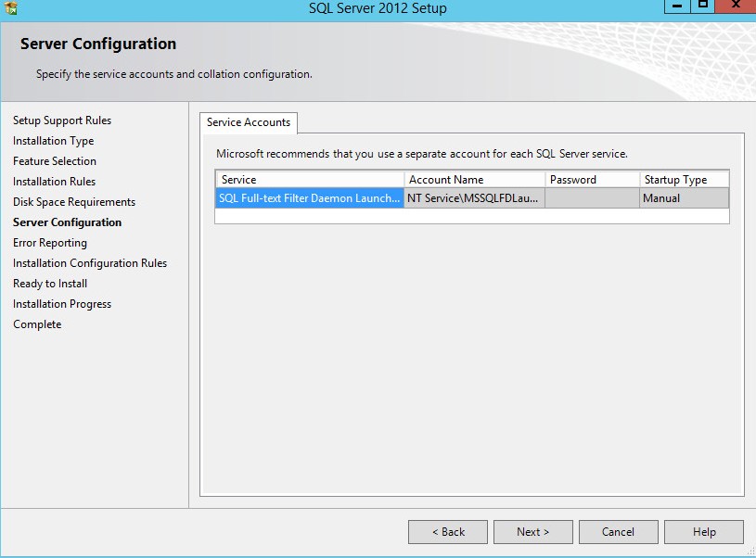Select Feature Selection step in sidebar
This screenshot has height=558, width=756.
55,161
